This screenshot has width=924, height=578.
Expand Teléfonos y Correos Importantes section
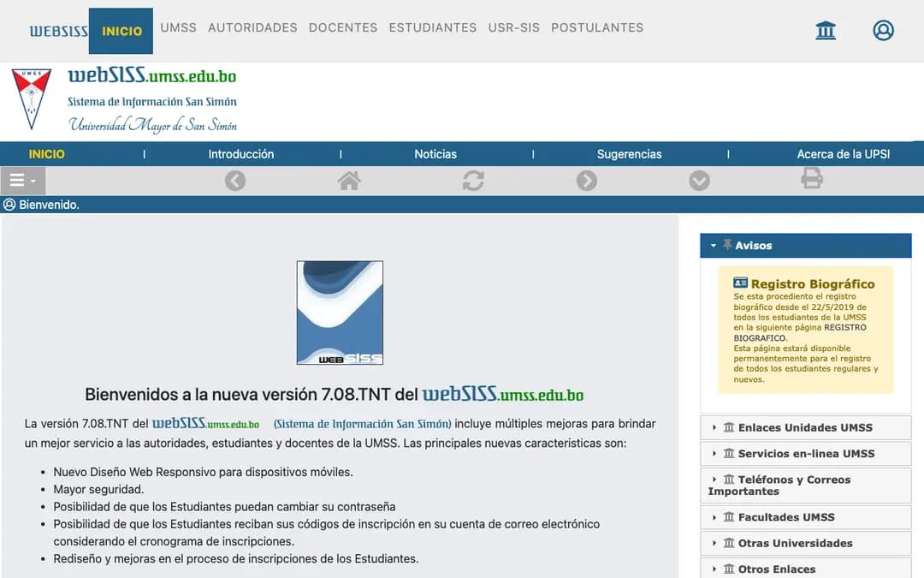tap(806, 486)
